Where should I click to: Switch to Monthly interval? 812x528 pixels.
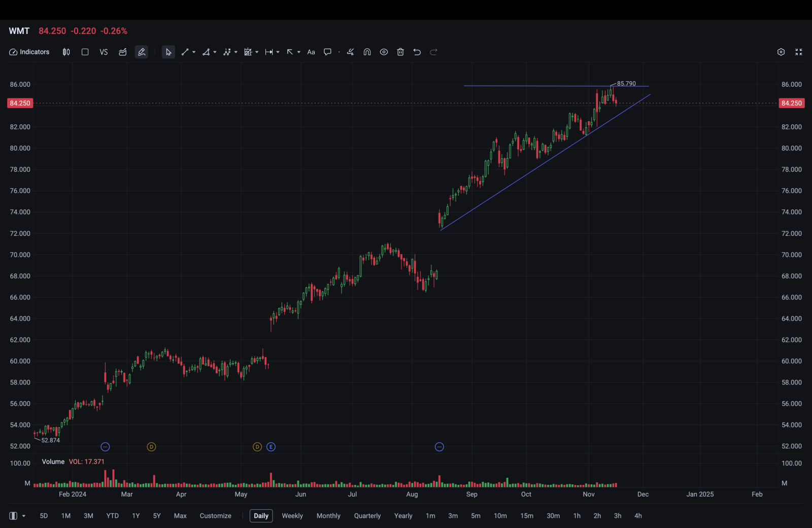[328, 516]
